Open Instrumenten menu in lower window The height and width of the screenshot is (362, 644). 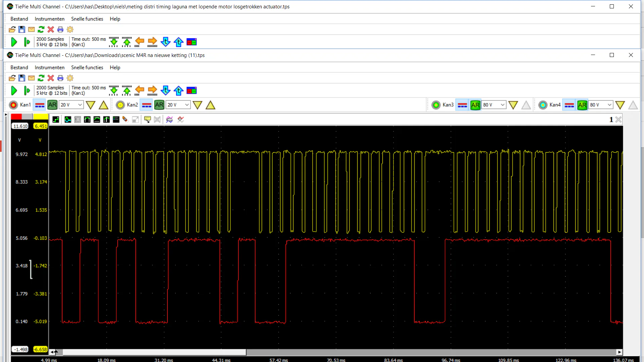49,67
